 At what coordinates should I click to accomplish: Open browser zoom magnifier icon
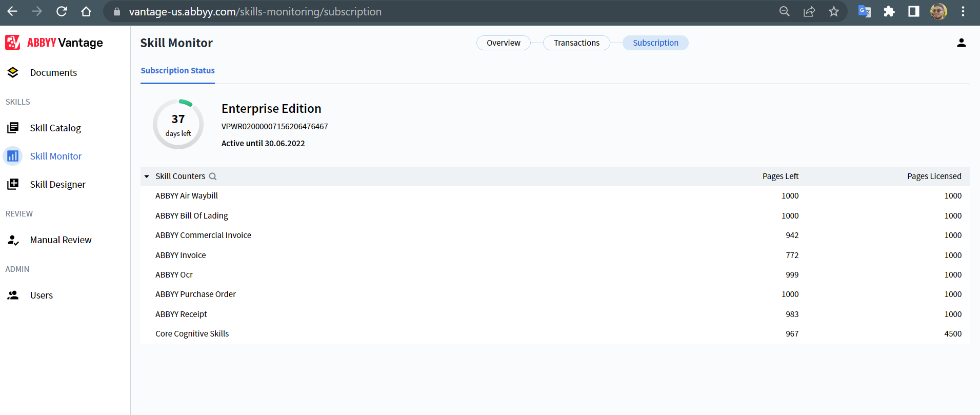(785, 11)
